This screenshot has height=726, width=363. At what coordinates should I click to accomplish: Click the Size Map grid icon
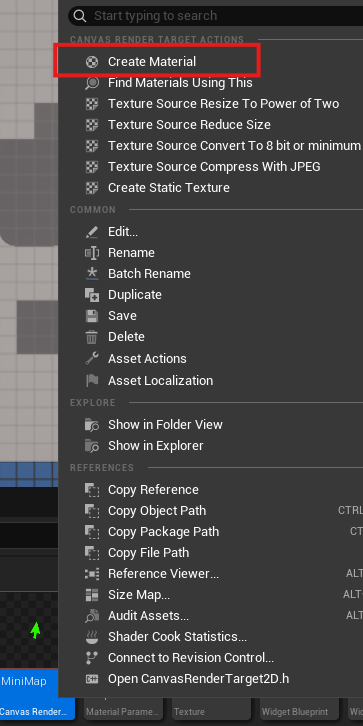point(92,595)
